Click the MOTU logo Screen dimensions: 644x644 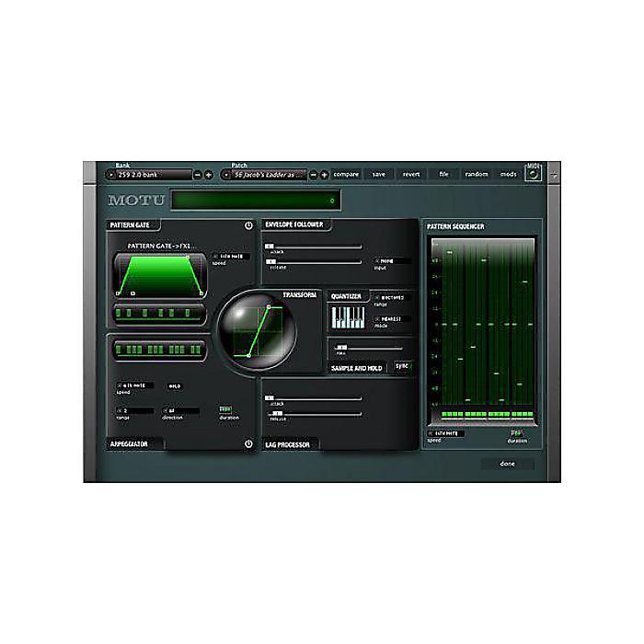(136, 201)
